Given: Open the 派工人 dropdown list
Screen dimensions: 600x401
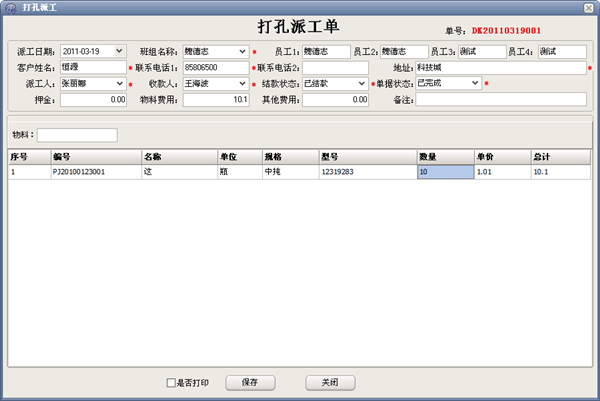Looking at the screenshot, I should click(120, 84).
